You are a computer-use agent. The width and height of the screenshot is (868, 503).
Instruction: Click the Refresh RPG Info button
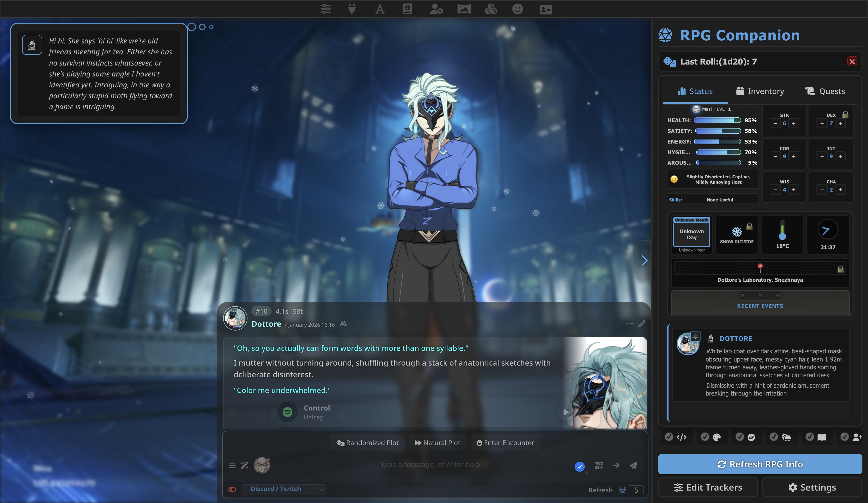coord(760,464)
